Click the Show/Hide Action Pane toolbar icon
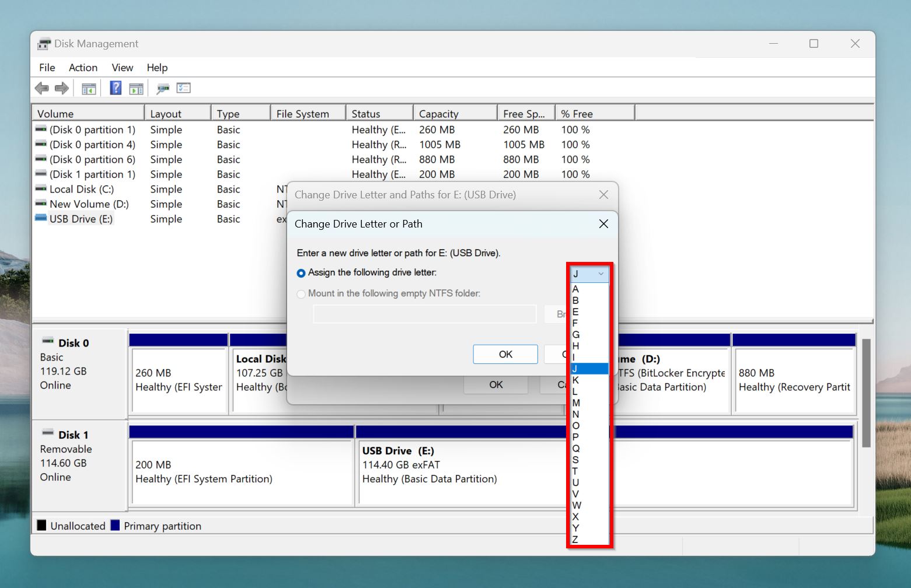This screenshot has height=588, width=911. [x=136, y=89]
